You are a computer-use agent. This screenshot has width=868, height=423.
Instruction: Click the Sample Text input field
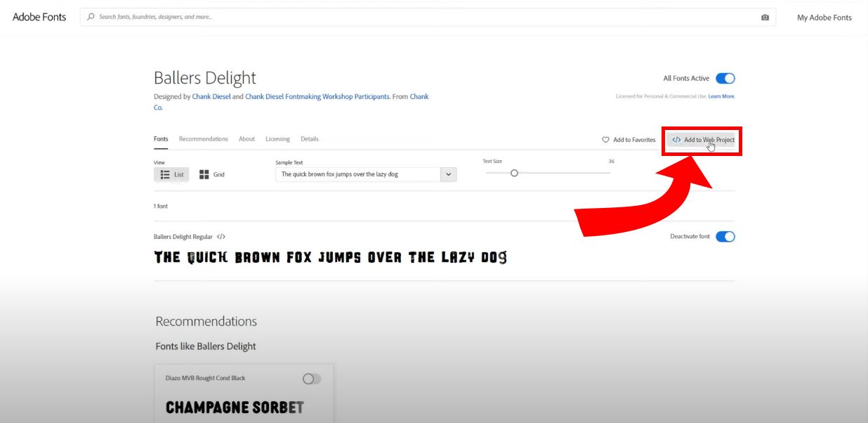pyautogui.click(x=358, y=174)
